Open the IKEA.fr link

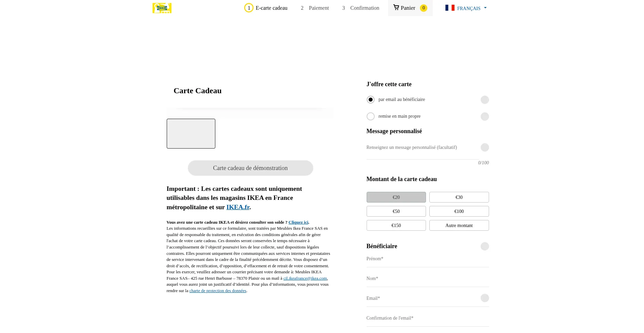click(x=238, y=207)
